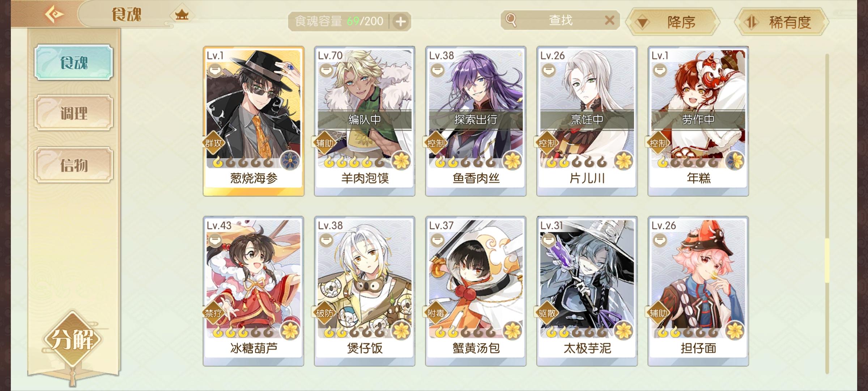Toggle the 降序 sort order
The width and height of the screenshot is (868, 391).
[673, 22]
